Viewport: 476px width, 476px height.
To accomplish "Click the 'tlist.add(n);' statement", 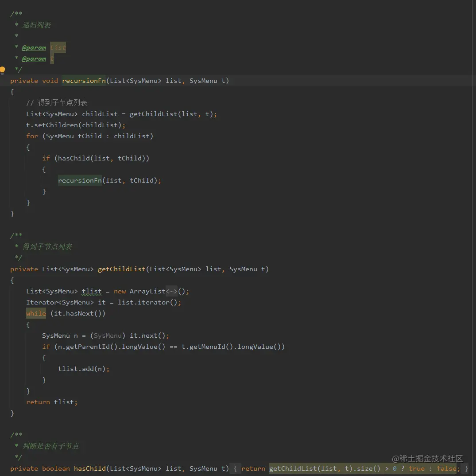I will [x=84, y=369].
